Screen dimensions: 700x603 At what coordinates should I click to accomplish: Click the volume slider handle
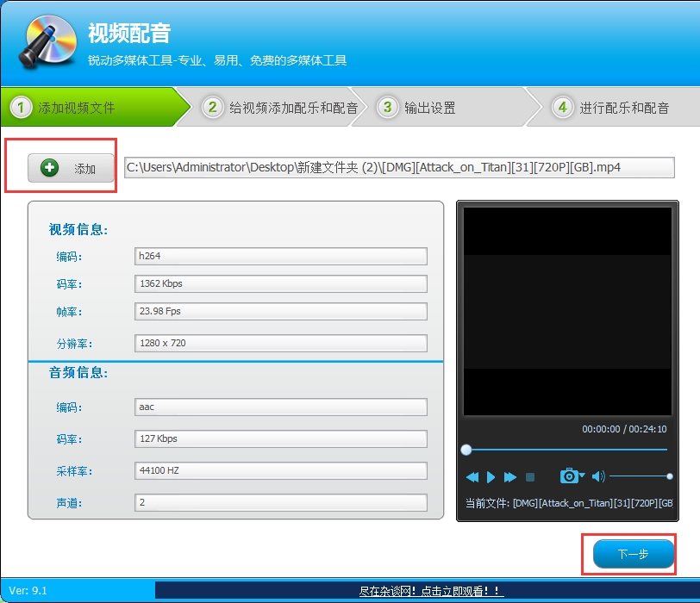click(670, 476)
